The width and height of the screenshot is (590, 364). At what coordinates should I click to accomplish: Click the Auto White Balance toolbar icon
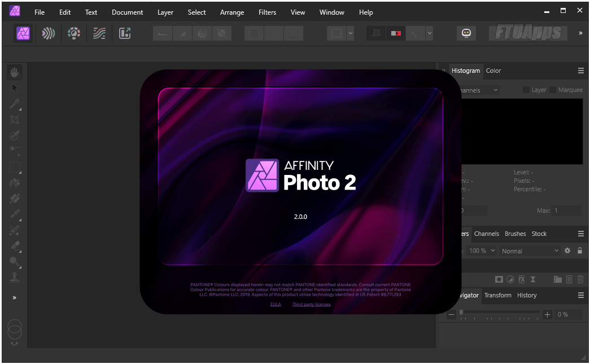pyautogui.click(x=222, y=33)
